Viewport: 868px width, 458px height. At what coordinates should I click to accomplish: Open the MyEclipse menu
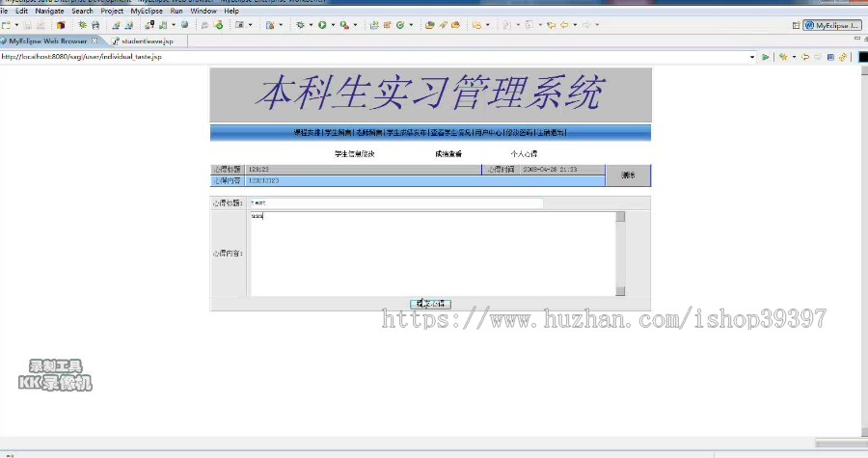coord(147,11)
